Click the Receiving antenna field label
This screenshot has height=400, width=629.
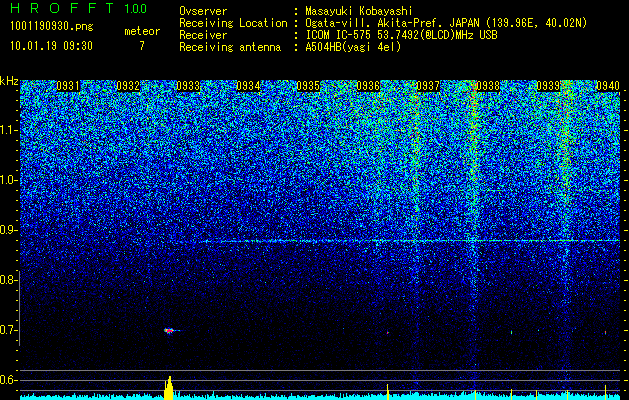pos(230,47)
